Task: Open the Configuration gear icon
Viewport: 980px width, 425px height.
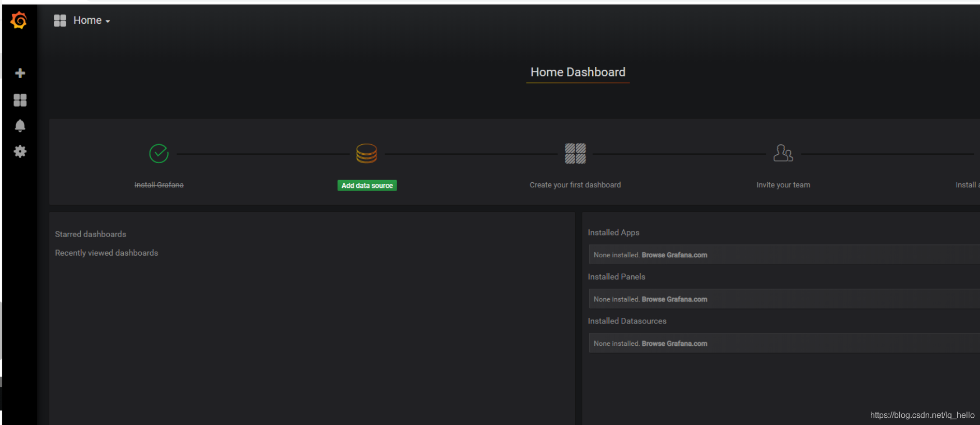Action: click(x=20, y=152)
